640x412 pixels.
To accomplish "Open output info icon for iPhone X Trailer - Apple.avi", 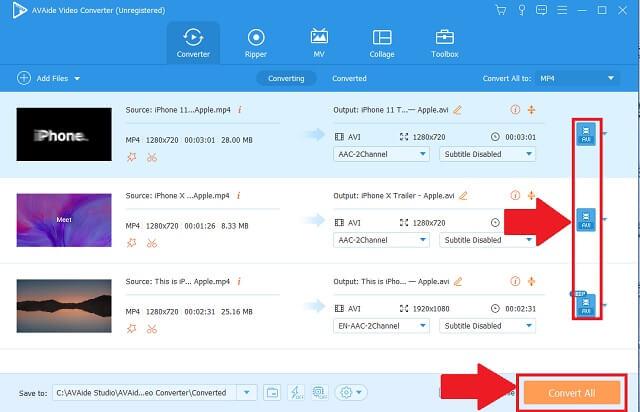I will tap(515, 195).
